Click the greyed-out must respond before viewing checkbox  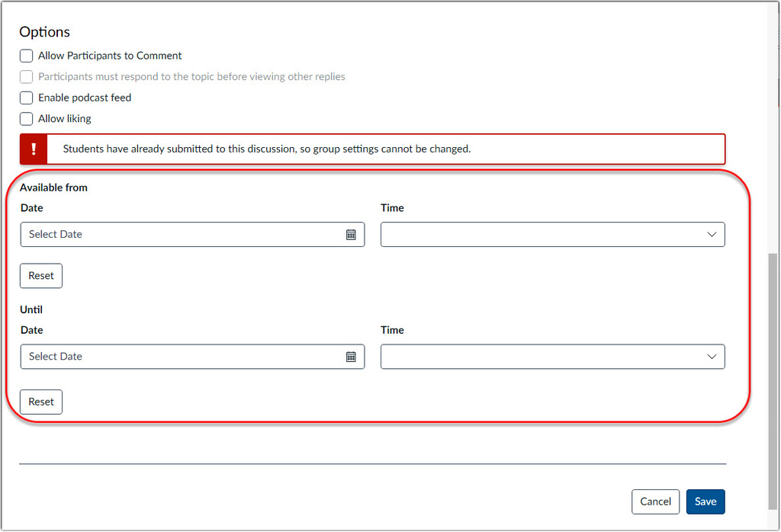click(27, 77)
